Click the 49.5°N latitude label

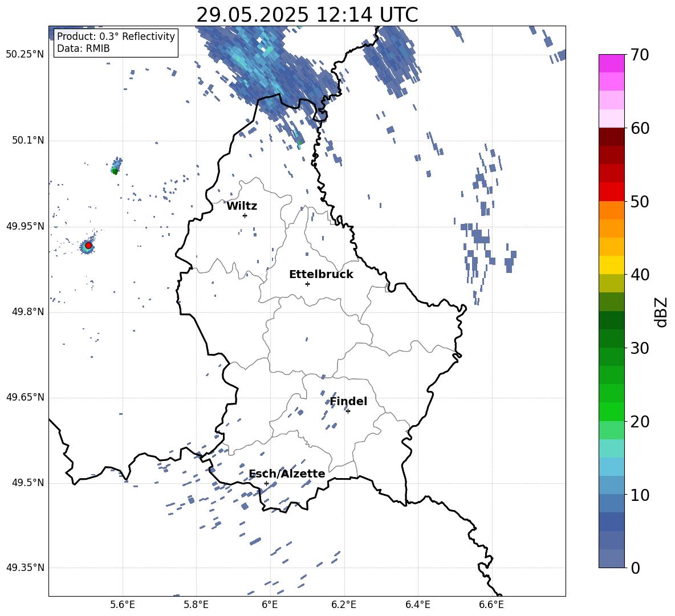(x=29, y=483)
